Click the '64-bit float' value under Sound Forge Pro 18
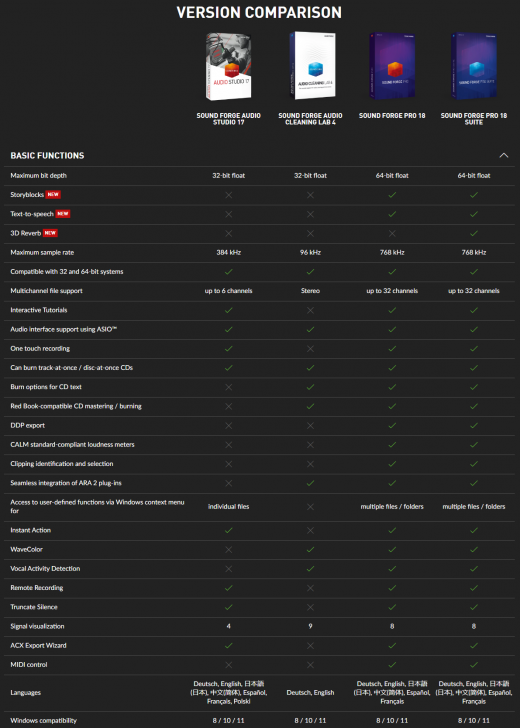 pyautogui.click(x=392, y=176)
